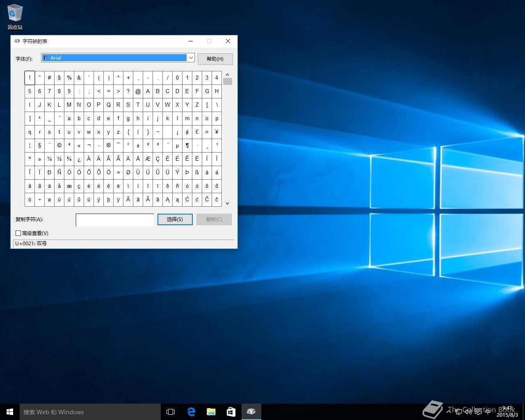
Task: Click the status bar text U+0021
Action: pos(31,243)
